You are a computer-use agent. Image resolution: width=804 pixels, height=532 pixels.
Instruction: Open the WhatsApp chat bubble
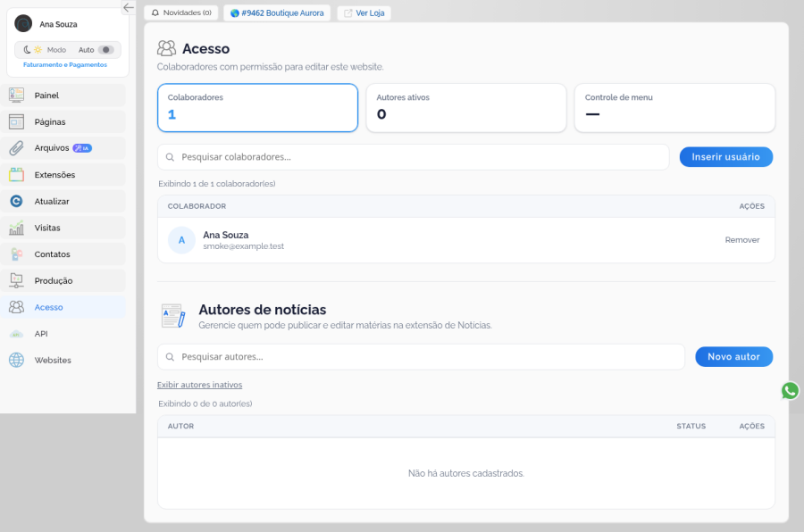[790, 391]
